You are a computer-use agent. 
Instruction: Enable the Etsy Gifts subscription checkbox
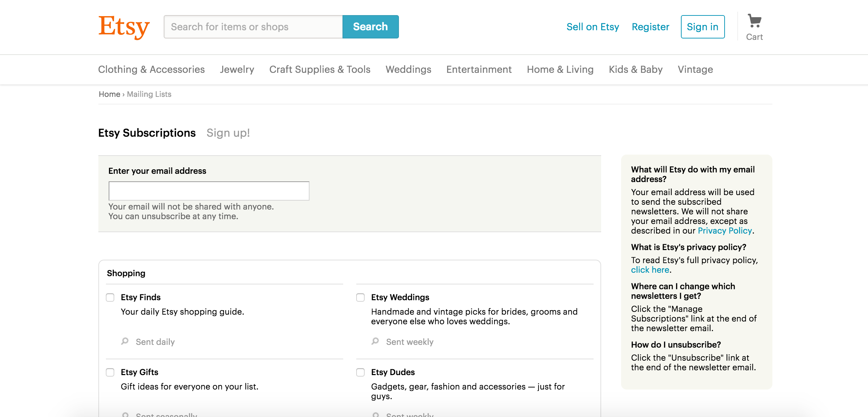[110, 372]
